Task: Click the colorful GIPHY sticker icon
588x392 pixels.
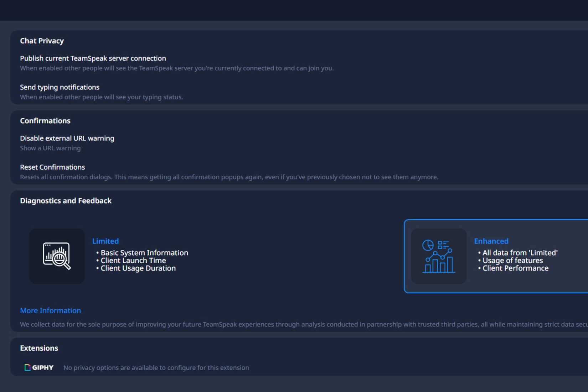Action: point(27,367)
